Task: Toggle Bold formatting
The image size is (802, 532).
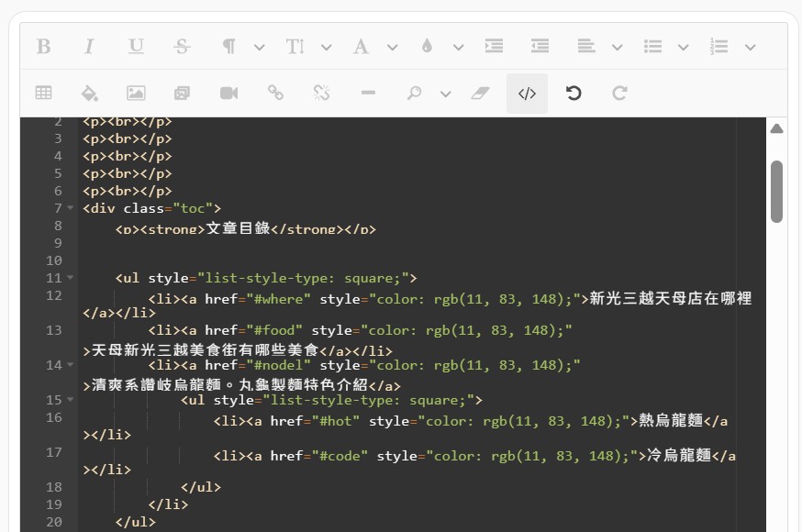Action: tap(43, 47)
